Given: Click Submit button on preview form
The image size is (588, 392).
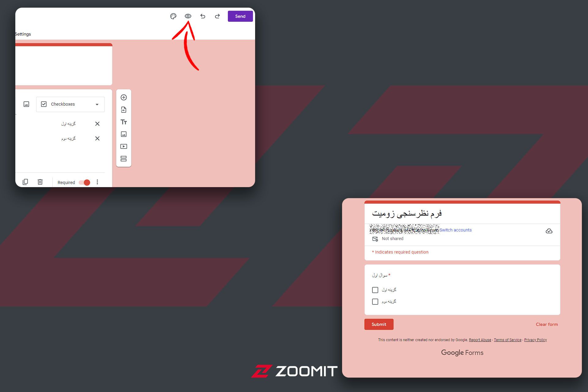Looking at the screenshot, I should click(x=379, y=324).
